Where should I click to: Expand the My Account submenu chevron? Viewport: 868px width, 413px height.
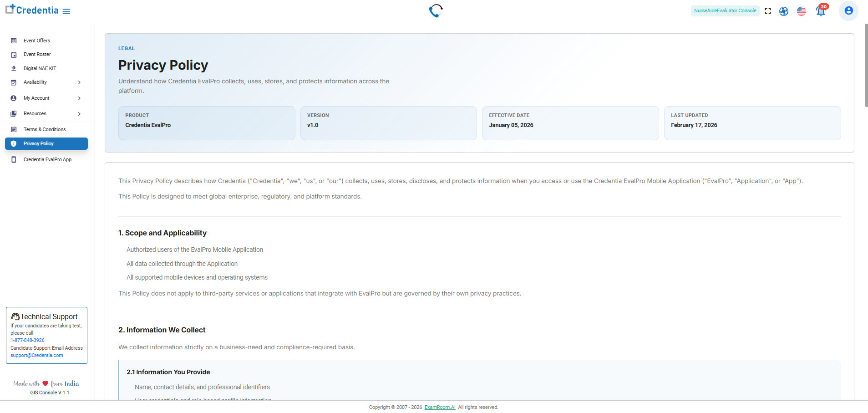[x=79, y=98]
